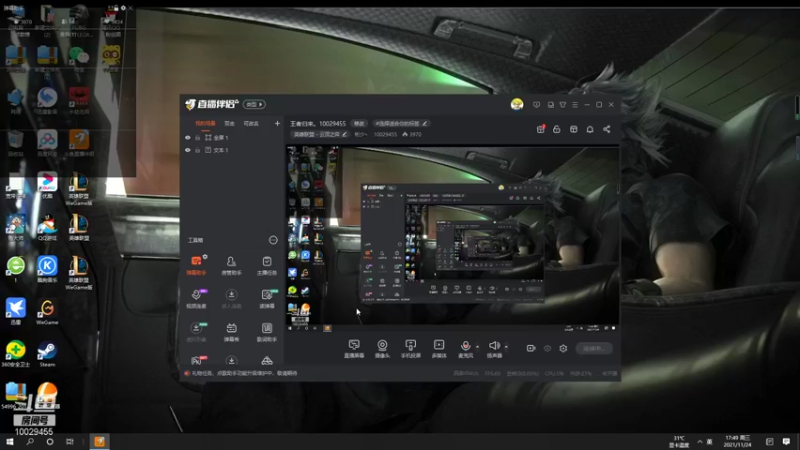Image resolution: width=800 pixels, height=450 pixels.
Task: Click the padlock icon in header toolbar
Action: click(557, 129)
